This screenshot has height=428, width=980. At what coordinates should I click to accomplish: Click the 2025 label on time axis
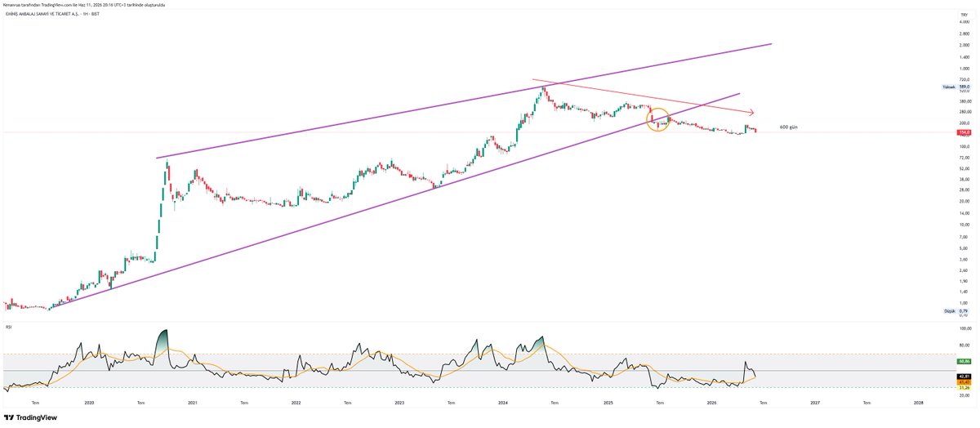(x=608, y=403)
